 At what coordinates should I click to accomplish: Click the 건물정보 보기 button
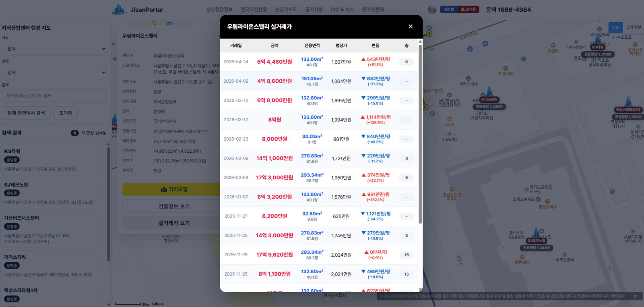click(x=174, y=206)
